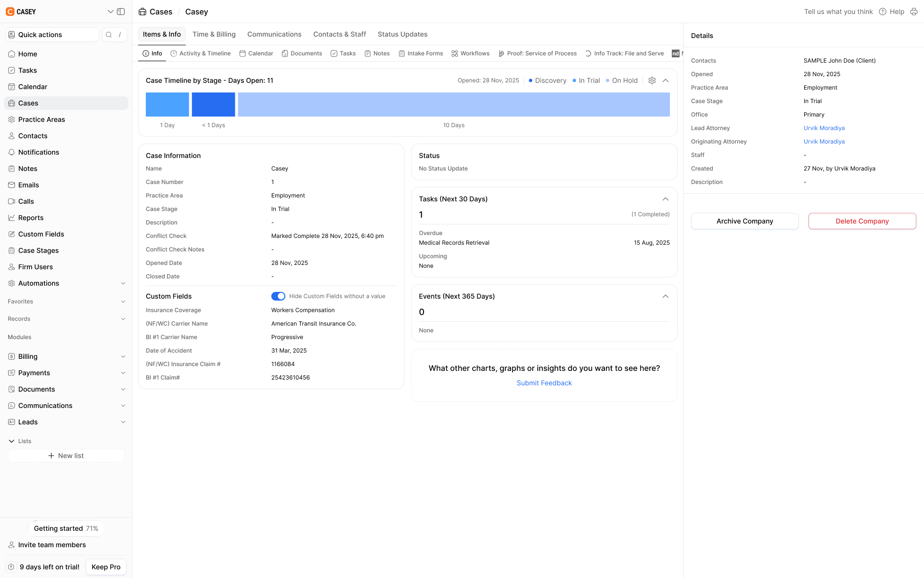924x578 pixels.
Task: Expand the Billing module
Action: 123,356
